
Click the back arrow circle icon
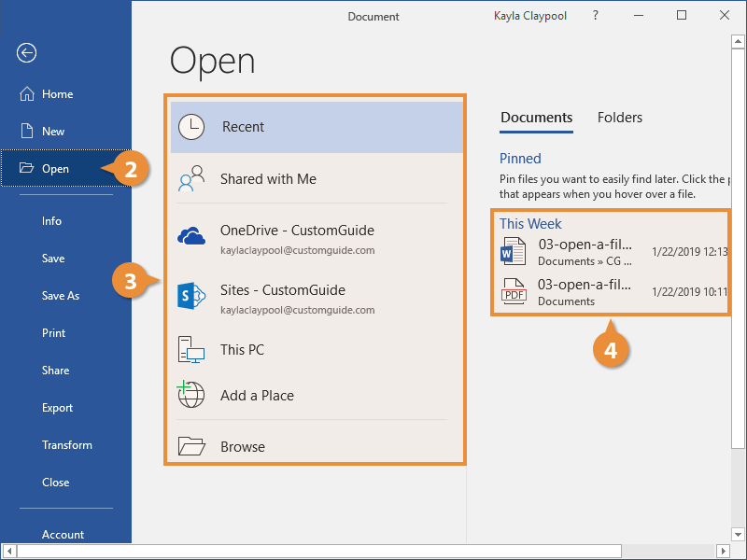(26, 52)
